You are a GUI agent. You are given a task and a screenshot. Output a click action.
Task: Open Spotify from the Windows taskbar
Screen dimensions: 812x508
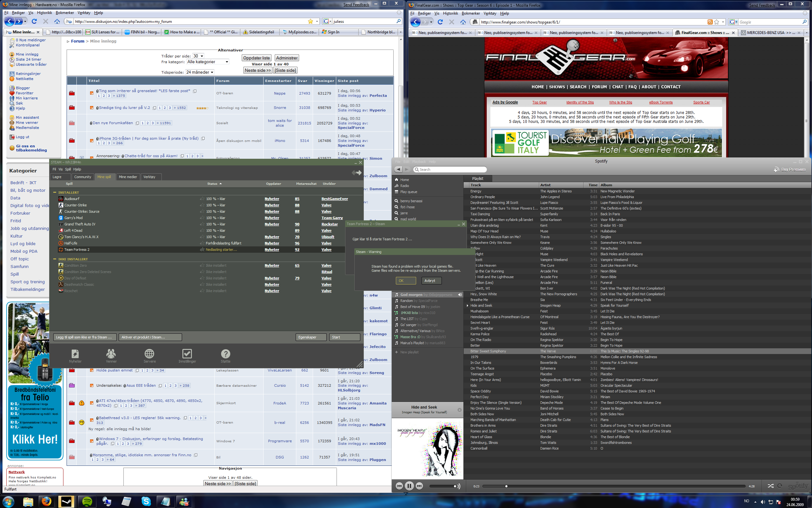87,501
